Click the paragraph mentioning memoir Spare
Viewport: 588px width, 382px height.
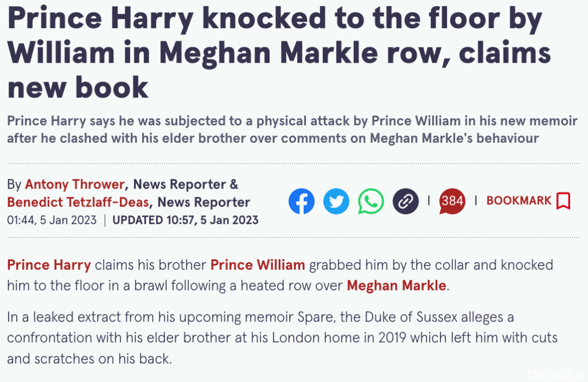tap(283, 338)
